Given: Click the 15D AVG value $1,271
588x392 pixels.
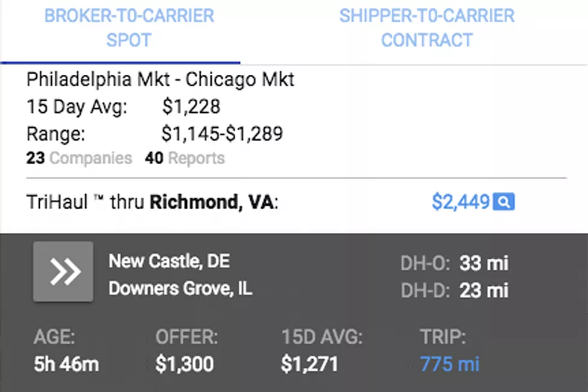Looking at the screenshot, I should (309, 364).
